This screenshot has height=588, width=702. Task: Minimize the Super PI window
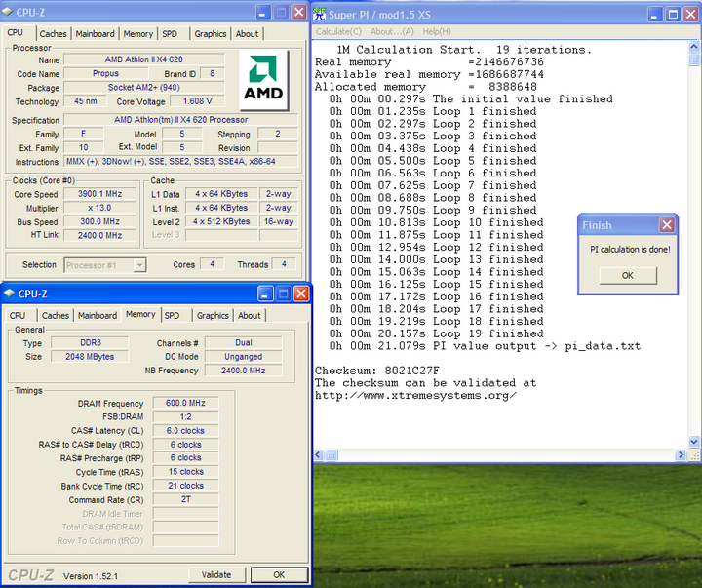(x=654, y=15)
